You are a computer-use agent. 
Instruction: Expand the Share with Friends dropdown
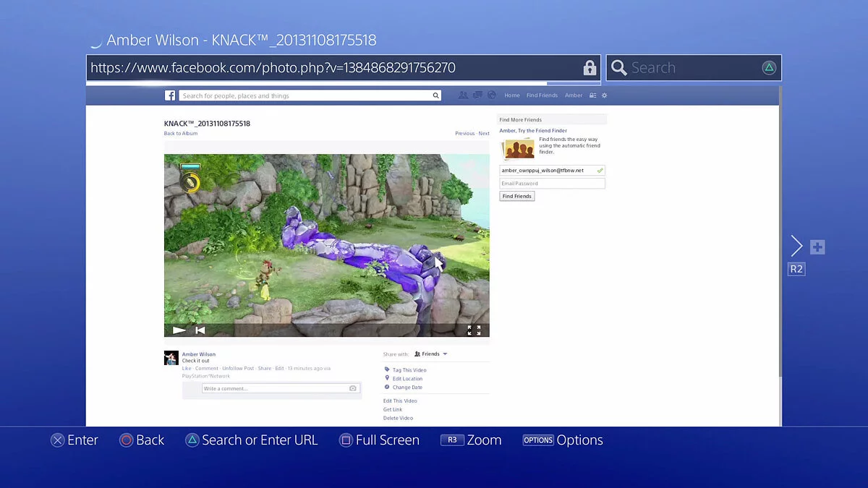click(434, 354)
